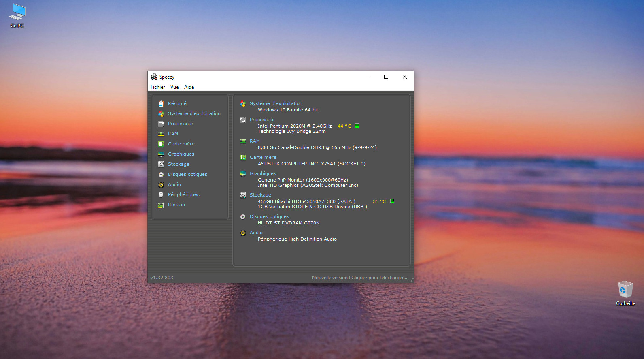
Task: Click Stockage heading link in summary
Action: 260,195
